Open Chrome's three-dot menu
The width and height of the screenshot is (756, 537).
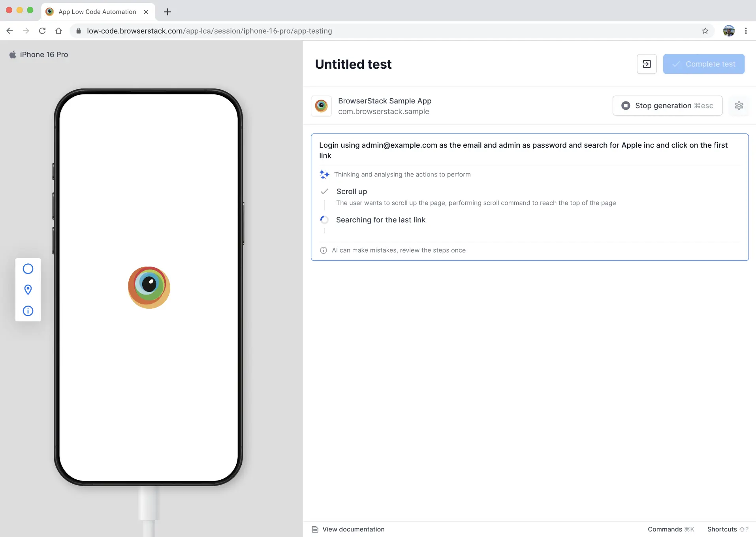pos(747,31)
